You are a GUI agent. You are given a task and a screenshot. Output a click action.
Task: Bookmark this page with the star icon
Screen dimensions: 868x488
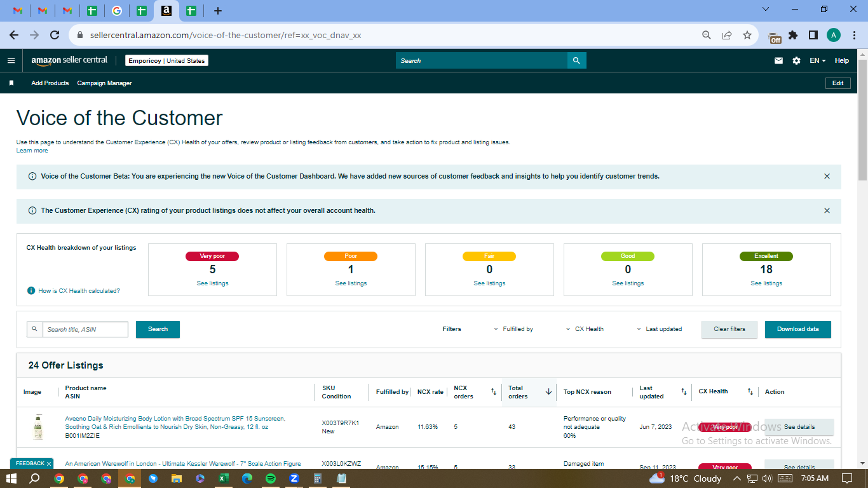point(747,36)
